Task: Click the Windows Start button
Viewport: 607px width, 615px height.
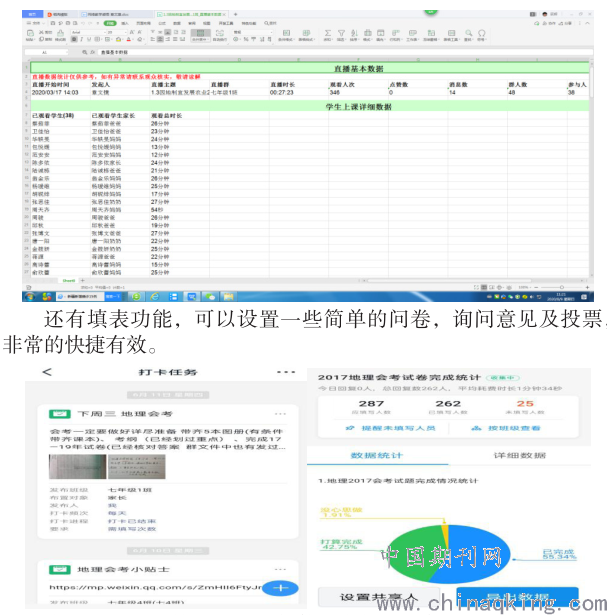Action: (x=29, y=297)
